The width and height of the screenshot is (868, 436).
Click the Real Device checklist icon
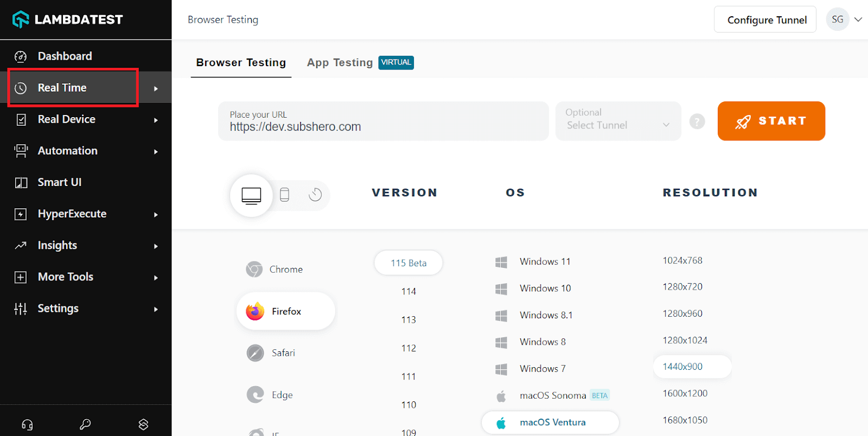click(x=21, y=119)
